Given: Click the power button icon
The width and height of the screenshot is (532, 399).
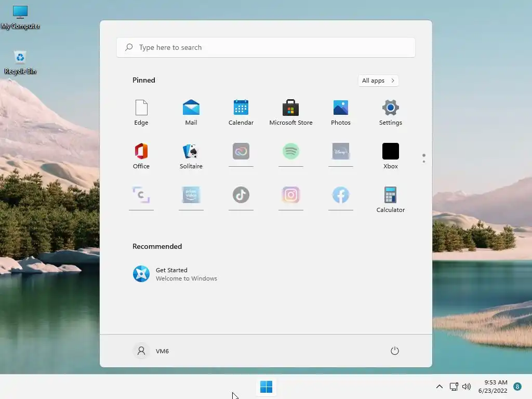Looking at the screenshot, I should pos(395,351).
